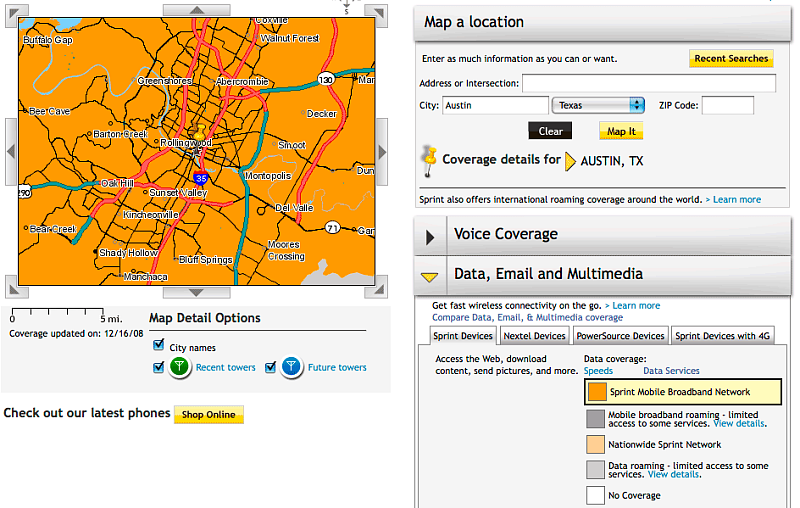Viewport: 800px width, 508px height.
Task: Click the Del Valle label on the map
Action: click(294, 208)
